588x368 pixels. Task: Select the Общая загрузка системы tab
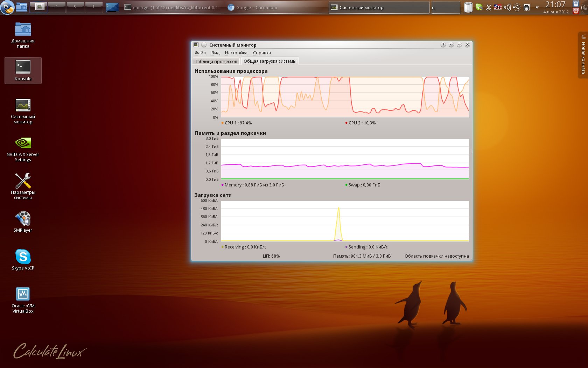click(x=270, y=61)
